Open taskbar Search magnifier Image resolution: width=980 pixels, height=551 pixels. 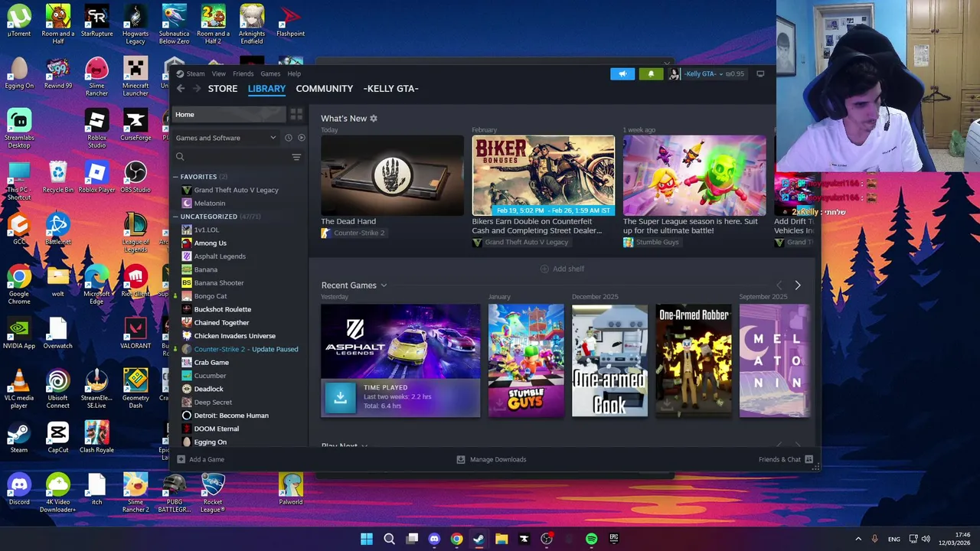[x=389, y=539]
